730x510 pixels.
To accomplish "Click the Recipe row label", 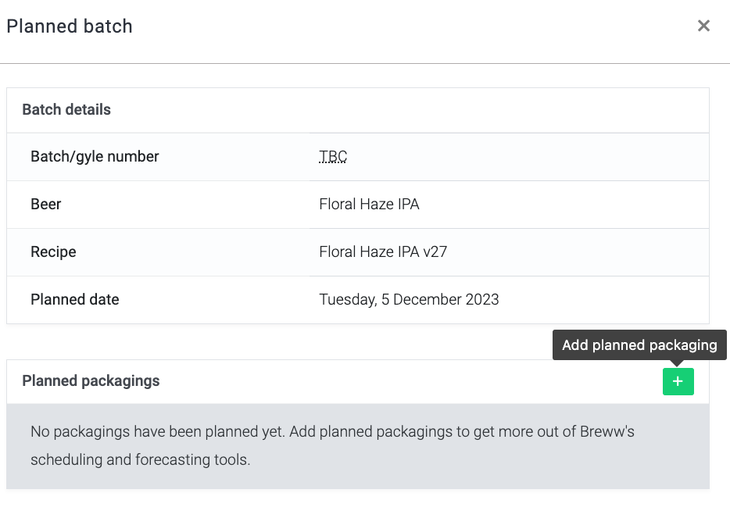I will pos(54,252).
